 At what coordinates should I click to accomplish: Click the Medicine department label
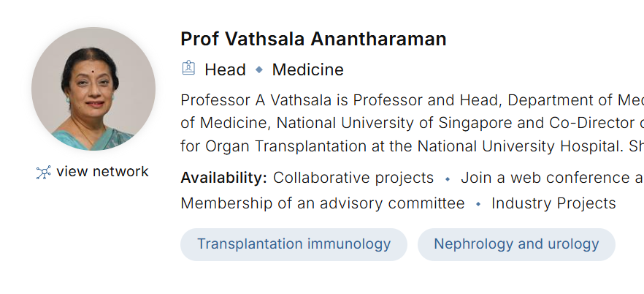tap(307, 69)
